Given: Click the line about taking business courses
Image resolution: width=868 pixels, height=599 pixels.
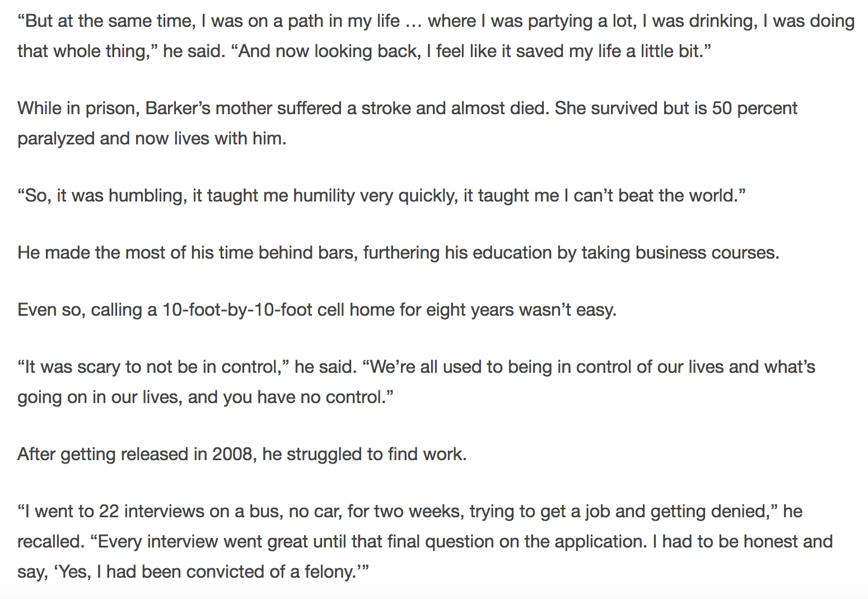Looking at the screenshot, I should (398, 253).
